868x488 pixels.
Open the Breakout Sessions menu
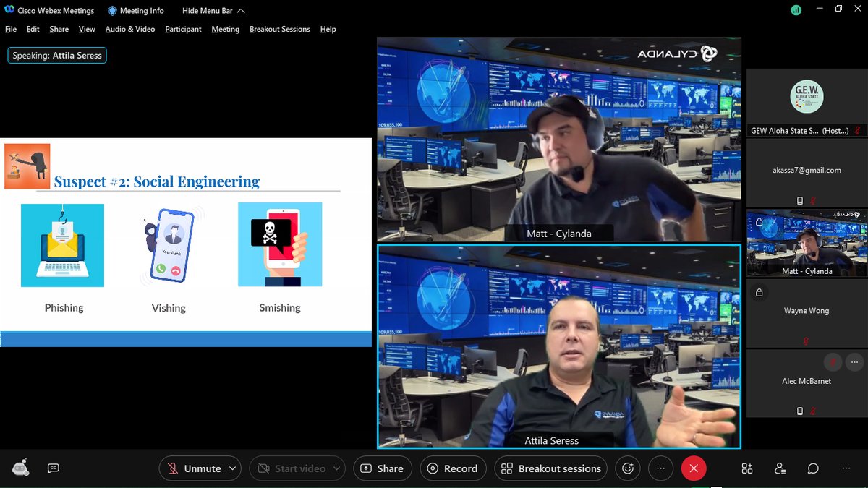click(x=280, y=30)
